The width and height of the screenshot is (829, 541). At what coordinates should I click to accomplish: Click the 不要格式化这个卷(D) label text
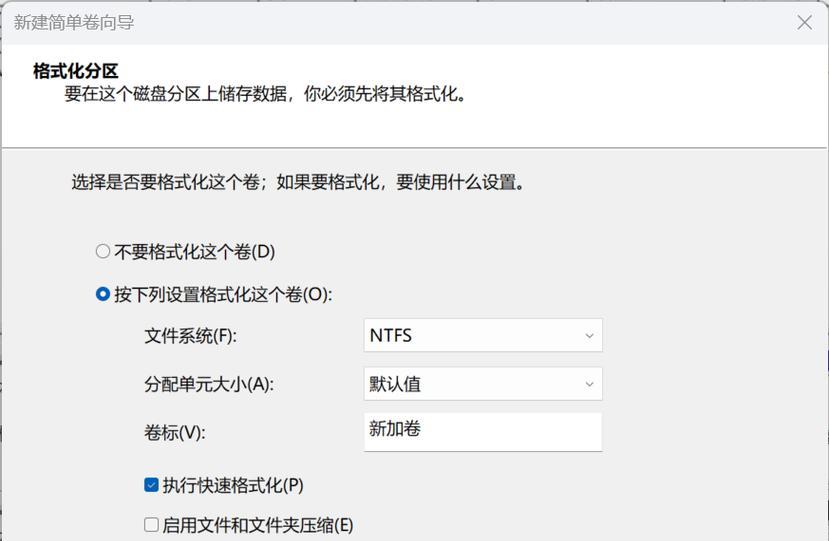(x=195, y=252)
